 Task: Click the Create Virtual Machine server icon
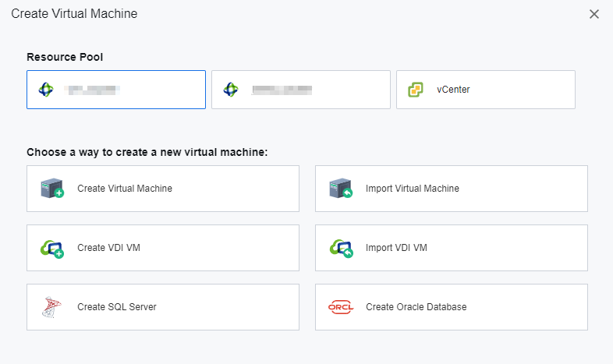pos(51,189)
